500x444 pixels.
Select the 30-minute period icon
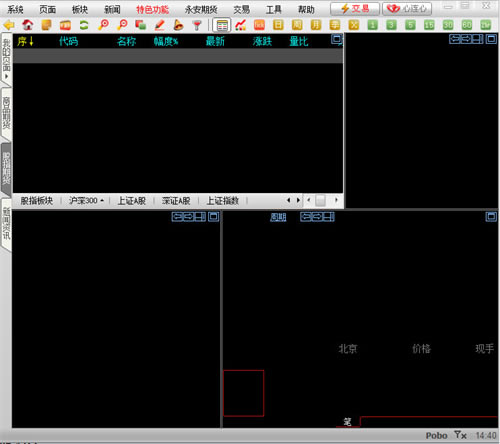tap(448, 25)
